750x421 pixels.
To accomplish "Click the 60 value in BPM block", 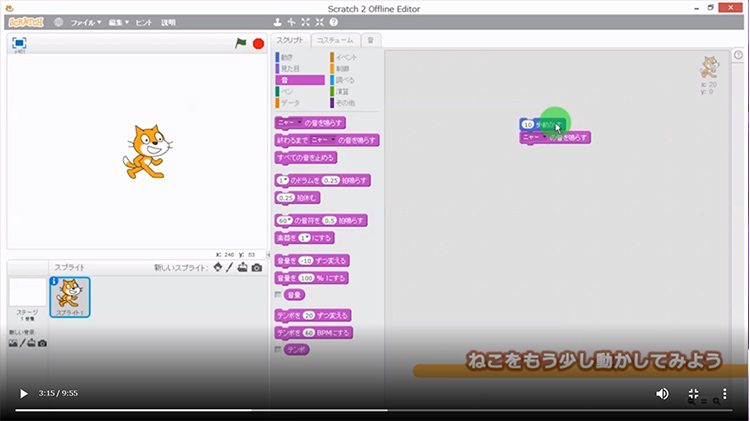I will (309, 332).
